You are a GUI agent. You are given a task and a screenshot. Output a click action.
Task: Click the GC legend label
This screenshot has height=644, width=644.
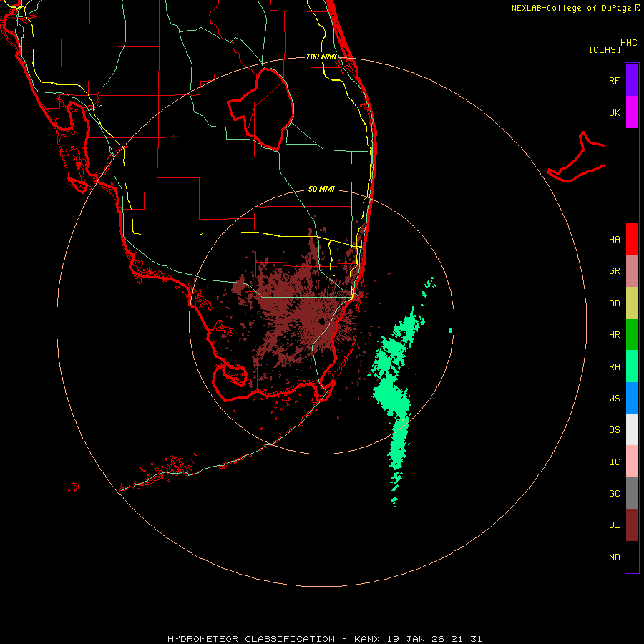614,493
